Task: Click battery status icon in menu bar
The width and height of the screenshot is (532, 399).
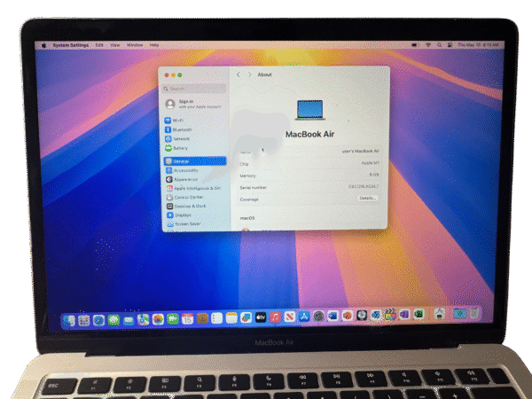Action: [415, 45]
